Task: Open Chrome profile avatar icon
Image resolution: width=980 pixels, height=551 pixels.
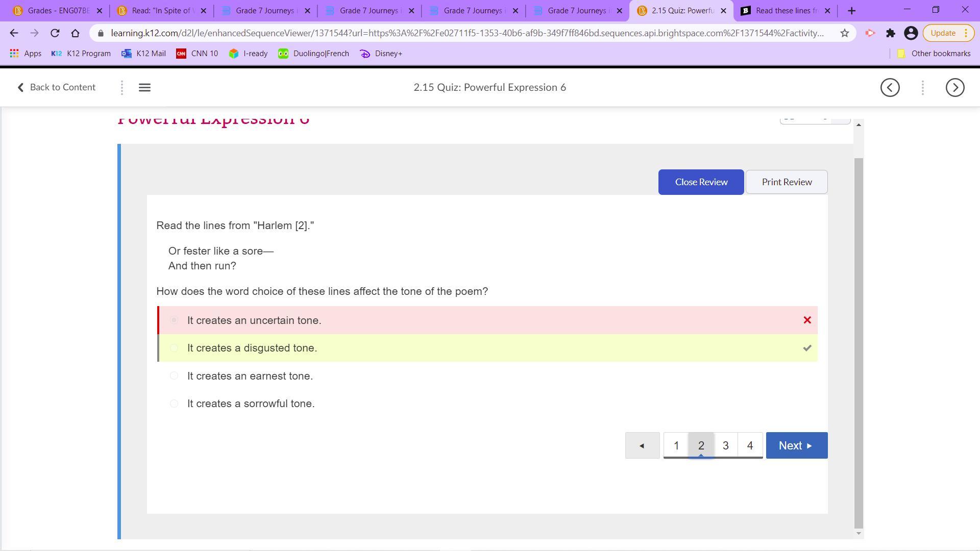Action: tap(911, 33)
